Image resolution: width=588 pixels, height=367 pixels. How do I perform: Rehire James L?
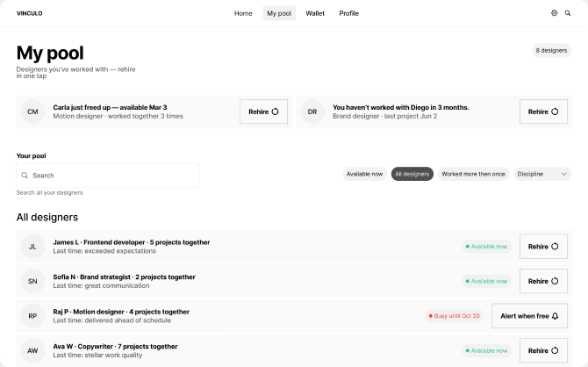[543, 247]
